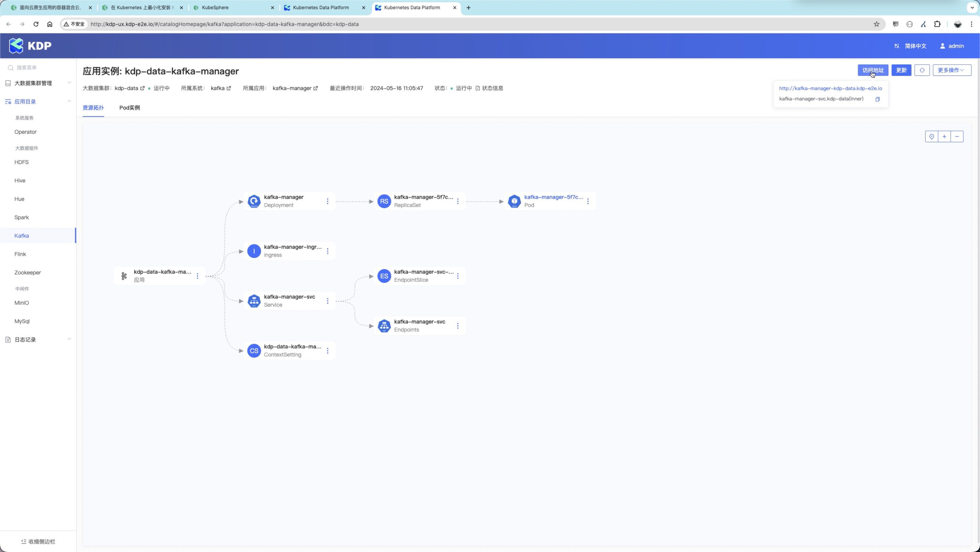Select Zookeeper in the sidebar menu
The image size is (980, 552).
(27, 272)
